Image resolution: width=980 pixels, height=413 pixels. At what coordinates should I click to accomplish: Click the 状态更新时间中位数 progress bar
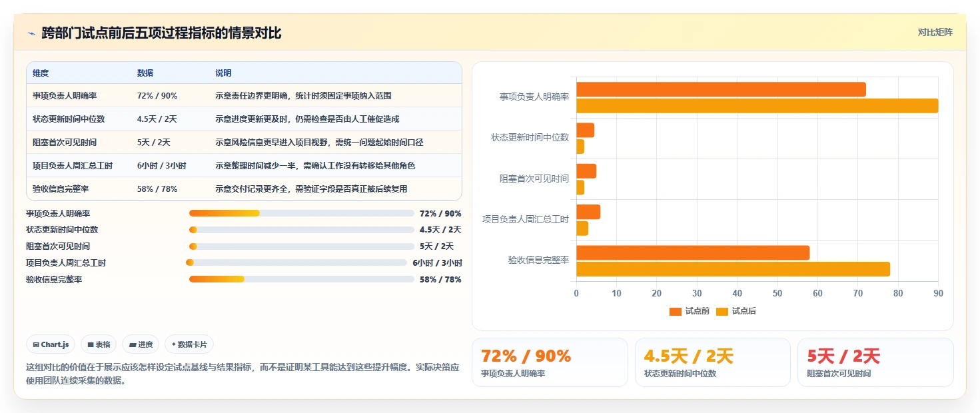[302, 230]
